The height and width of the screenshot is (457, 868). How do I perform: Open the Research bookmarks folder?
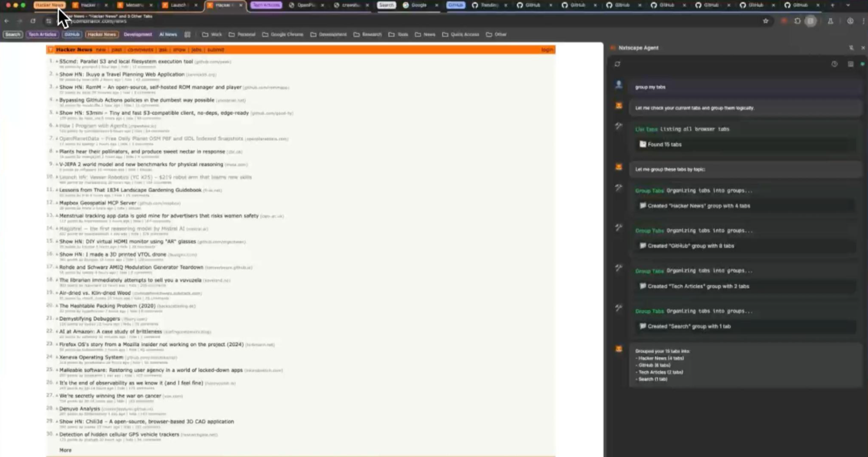coord(368,35)
